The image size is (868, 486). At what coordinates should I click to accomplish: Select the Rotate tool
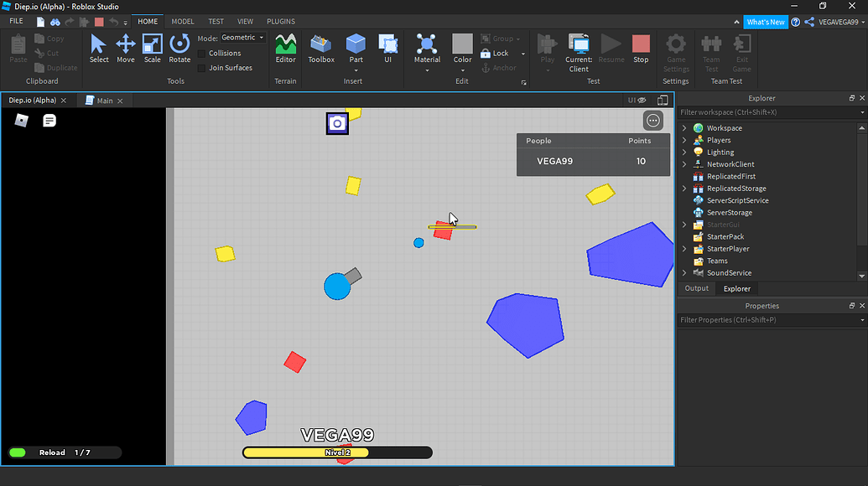click(x=179, y=48)
